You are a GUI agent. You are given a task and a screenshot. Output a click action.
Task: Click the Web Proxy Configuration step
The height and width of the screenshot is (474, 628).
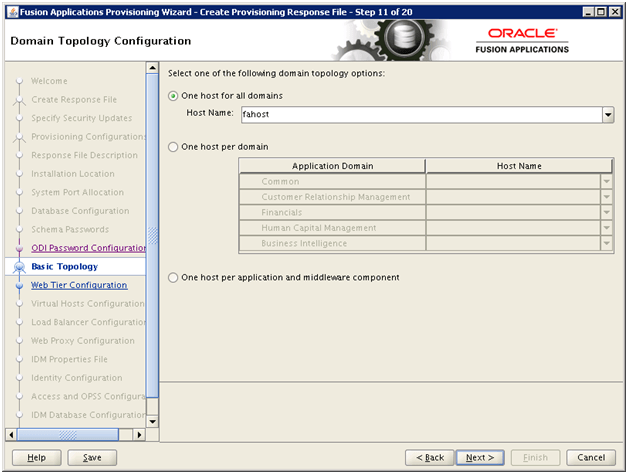[83, 341]
